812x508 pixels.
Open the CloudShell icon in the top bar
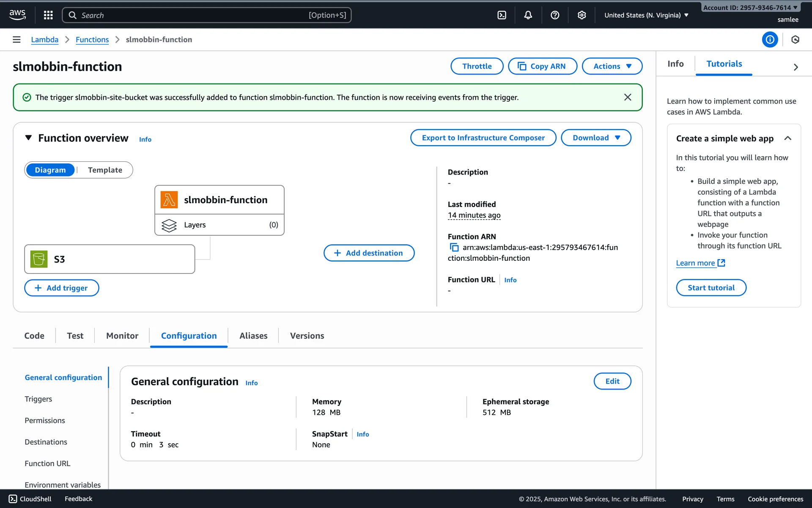coord(502,15)
